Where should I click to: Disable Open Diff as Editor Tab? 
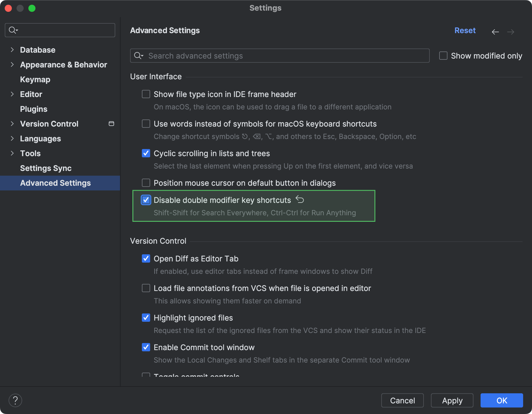[x=146, y=258]
